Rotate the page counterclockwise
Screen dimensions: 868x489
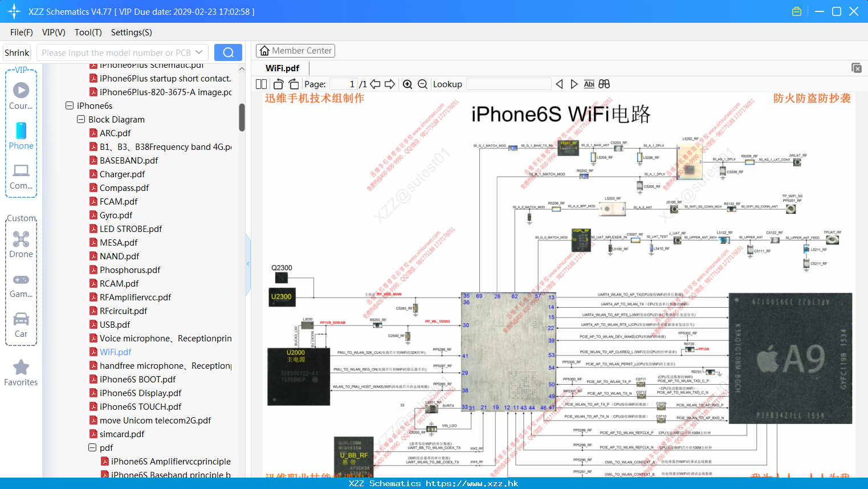(x=278, y=84)
